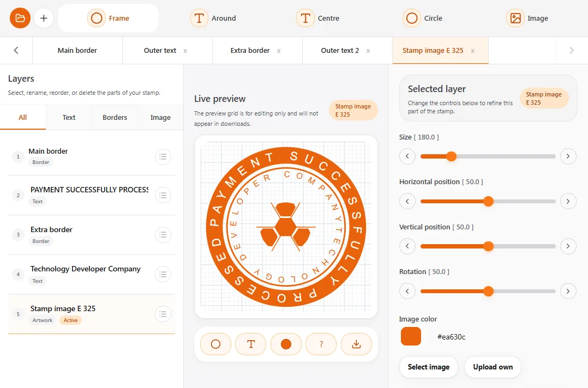This screenshot has width=588, height=388.
Task: Click the Rotation slider handle
Action: pyautogui.click(x=488, y=291)
